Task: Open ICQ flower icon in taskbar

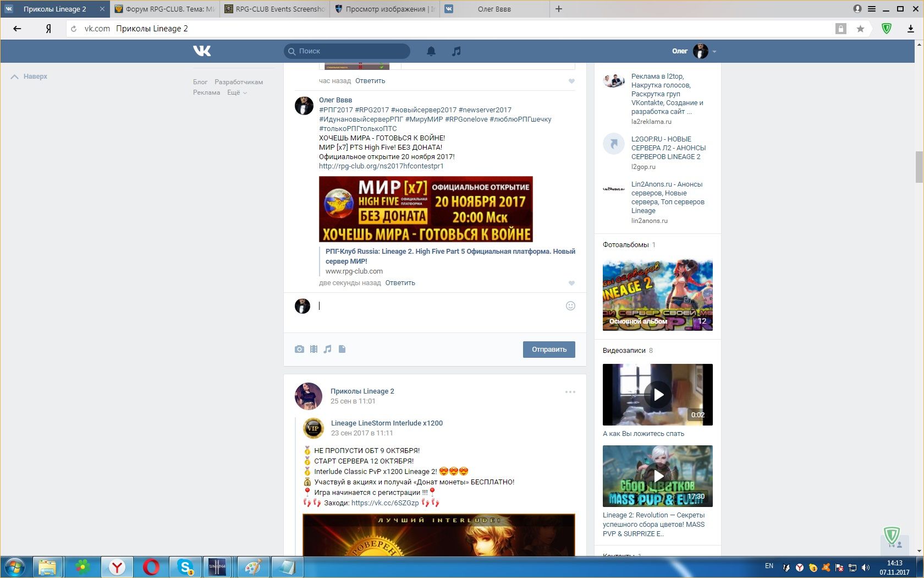Action: 82,567
